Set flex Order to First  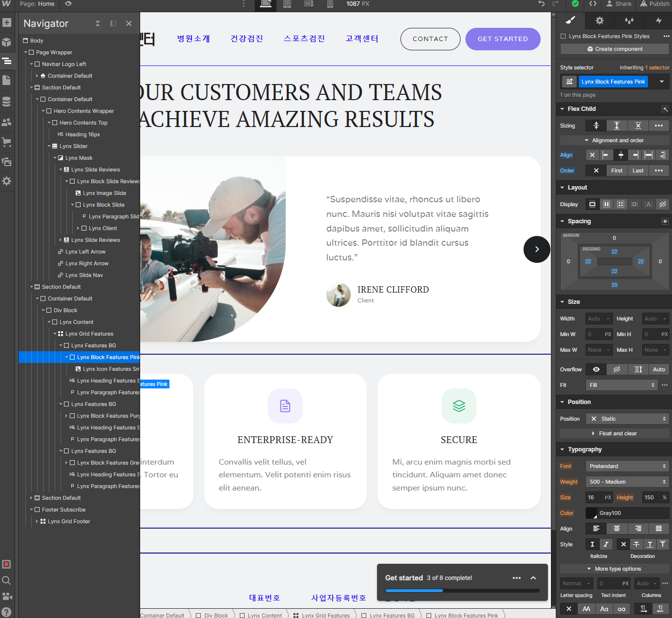click(x=617, y=170)
